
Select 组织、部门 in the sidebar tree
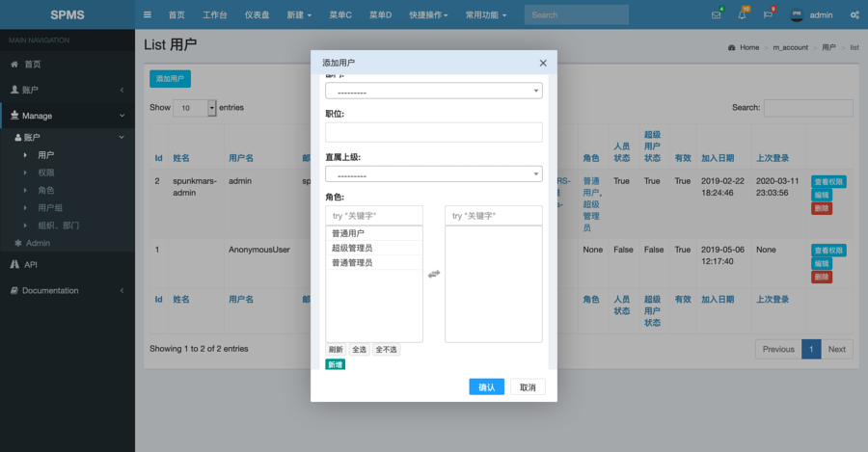[x=58, y=226]
